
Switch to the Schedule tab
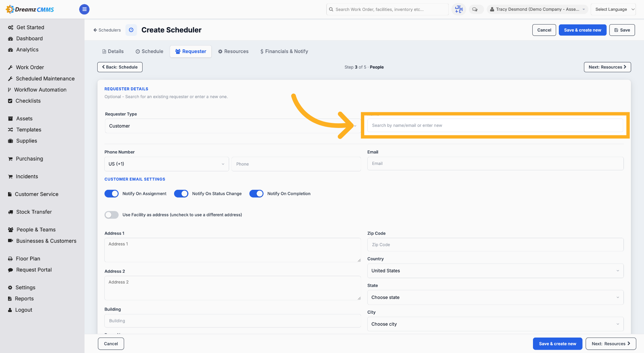click(x=150, y=51)
